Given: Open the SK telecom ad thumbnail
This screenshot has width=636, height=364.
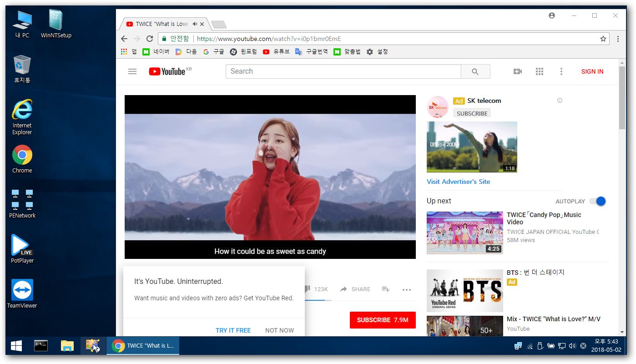Looking at the screenshot, I should pos(472,147).
